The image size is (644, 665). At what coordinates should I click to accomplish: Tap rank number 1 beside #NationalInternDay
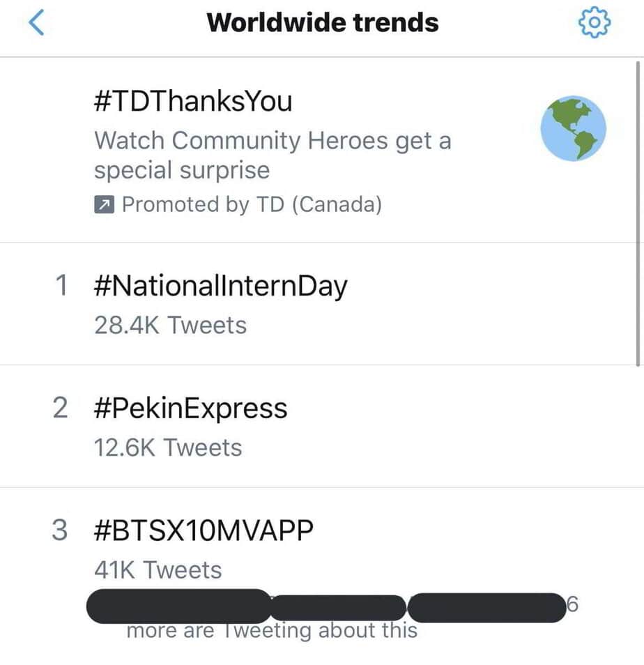point(61,286)
